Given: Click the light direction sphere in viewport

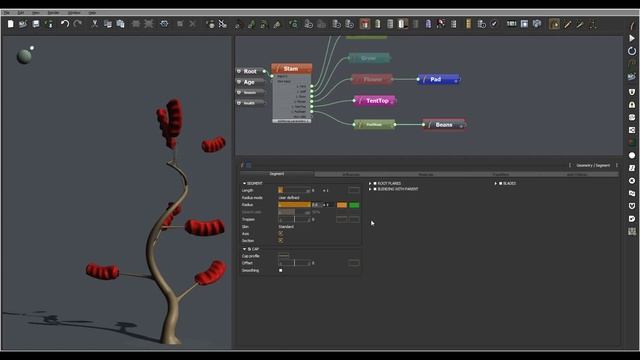Looking at the screenshot, I should [x=24, y=56].
